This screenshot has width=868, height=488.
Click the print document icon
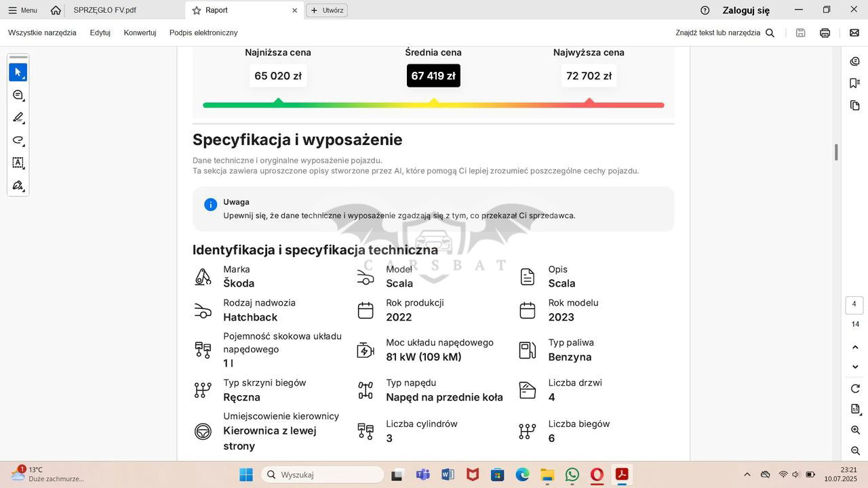pyautogui.click(x=825, y=33)
